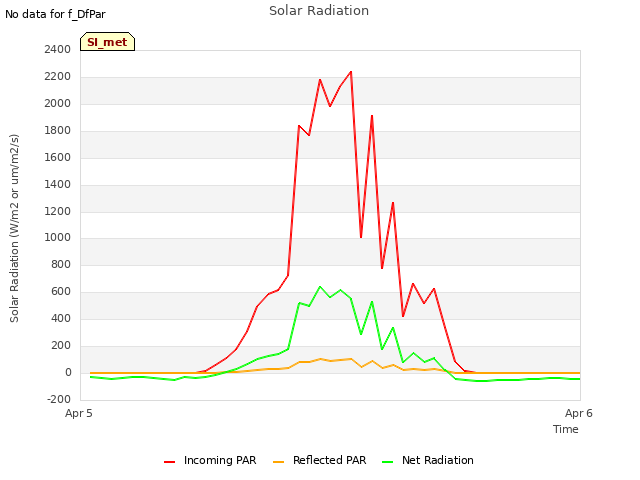Click the Solar Radiation chart title
The width and height of the screenshot is (640, 480).
click(319, 11)
